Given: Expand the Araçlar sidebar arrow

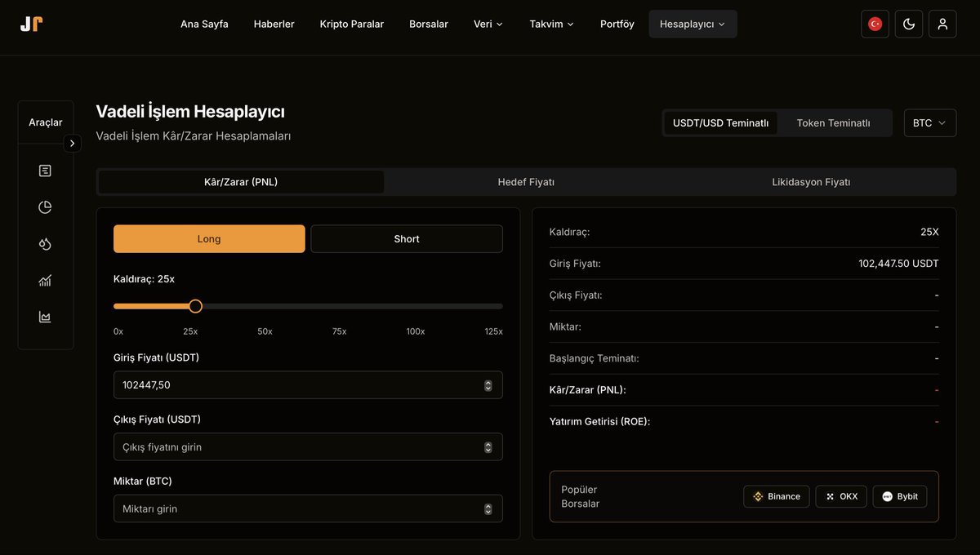Looking at the screenshot, I should [73, 143].
